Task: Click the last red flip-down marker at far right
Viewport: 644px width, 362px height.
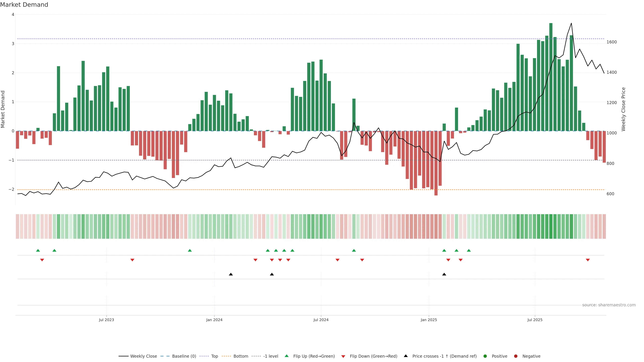Action: pyautogui.click(x=588, y=260)
